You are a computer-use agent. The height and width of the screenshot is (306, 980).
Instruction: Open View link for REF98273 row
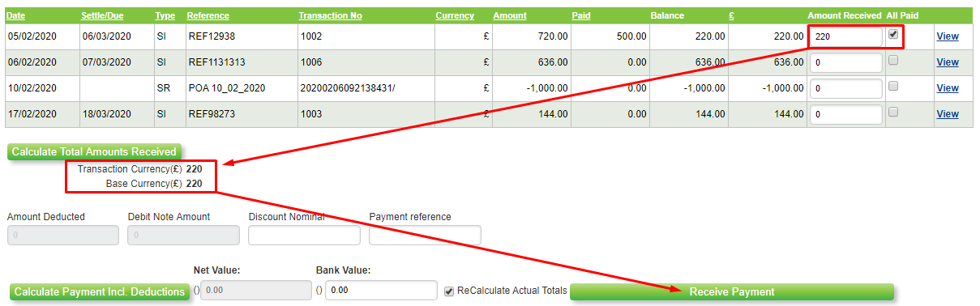[x=947, y=114]
